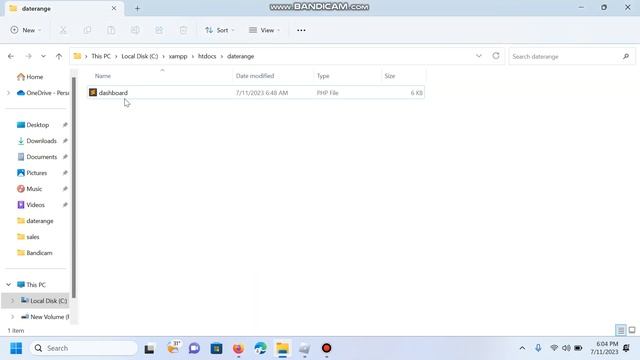Image resolution: width=640 pixels, height=360 pixels.
Task: Sort by the Type column header
Action: coord(323,76)
